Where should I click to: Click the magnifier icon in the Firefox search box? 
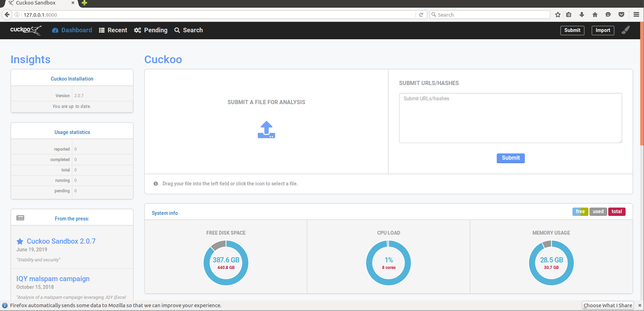pyautogui.click(x=434, y=15)
